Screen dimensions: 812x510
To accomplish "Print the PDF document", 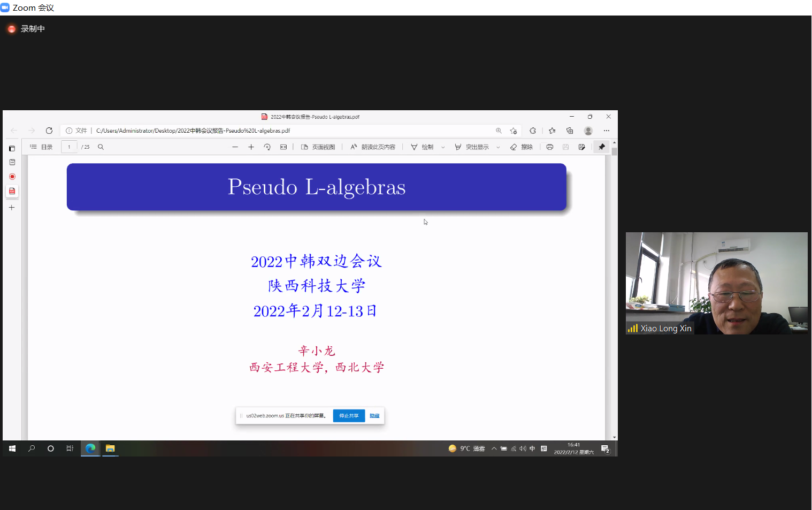I will pyautogui.click(x=549, y=147).
